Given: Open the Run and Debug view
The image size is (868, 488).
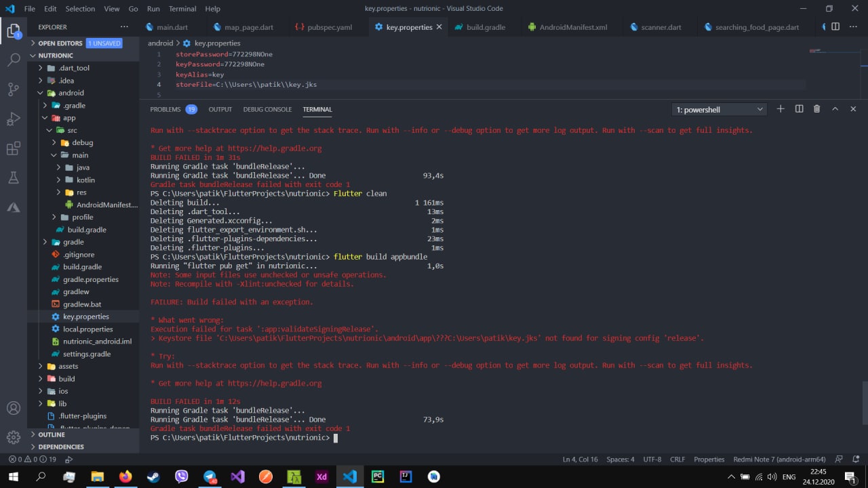Looking at the screenshot, I should (x=14, y=119).
